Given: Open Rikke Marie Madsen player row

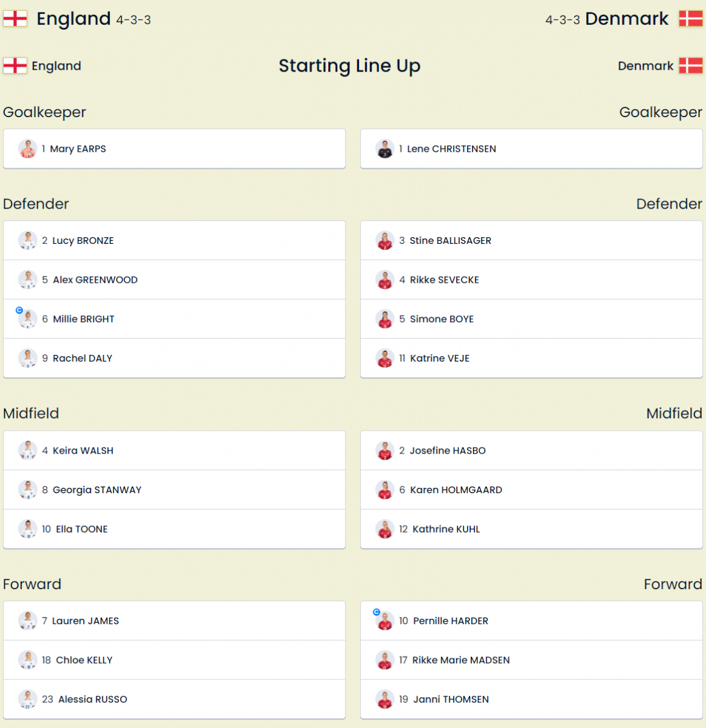Looking at the screenshot, I should tap(531, 660).
